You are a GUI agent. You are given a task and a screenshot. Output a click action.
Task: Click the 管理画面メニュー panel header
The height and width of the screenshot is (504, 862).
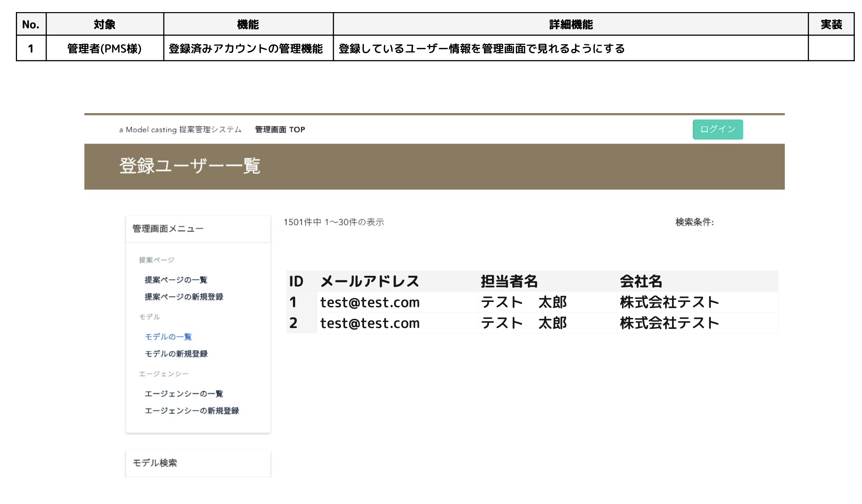[x=168, y=229]
